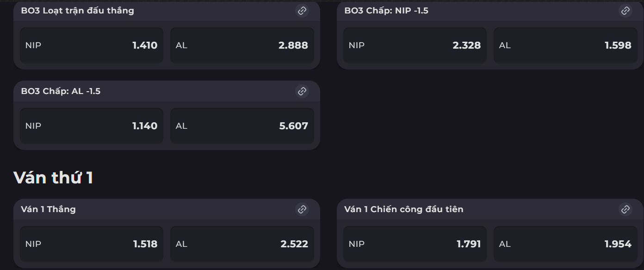The width and height of the screenshot is (644, 270).
Task: Select NIP first blood at 1.791
Action: point(415,244)
